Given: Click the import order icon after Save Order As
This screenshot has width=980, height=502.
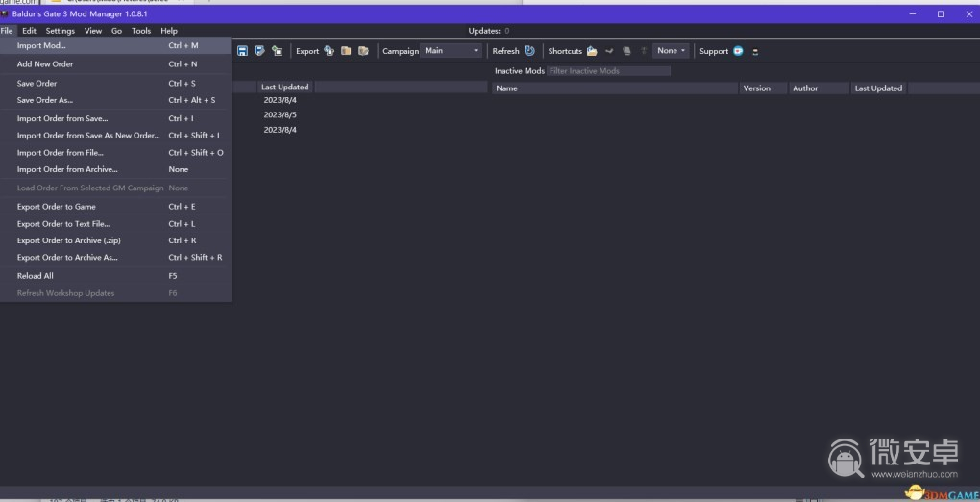Looking at the screenshot, I should click(x=277, y=51).
